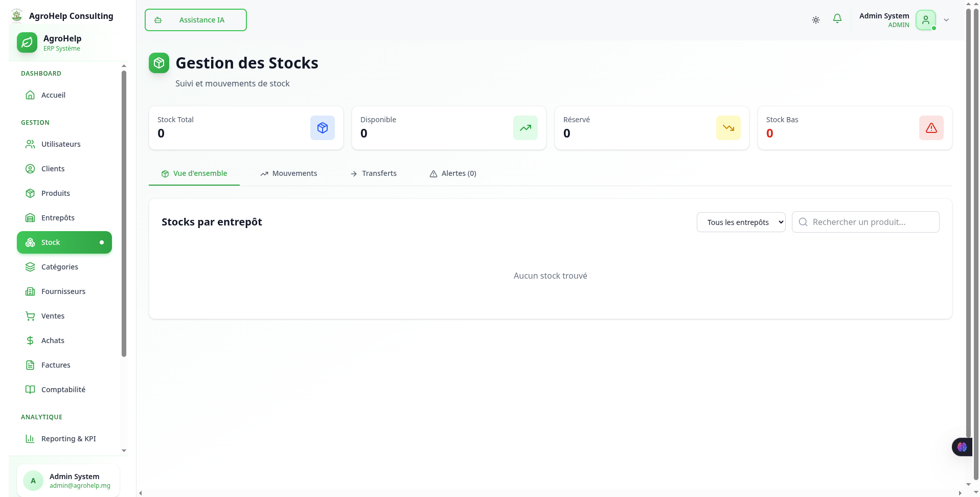
Task: Open the Entrepôts section via its icon
Action: click(31, 217)
